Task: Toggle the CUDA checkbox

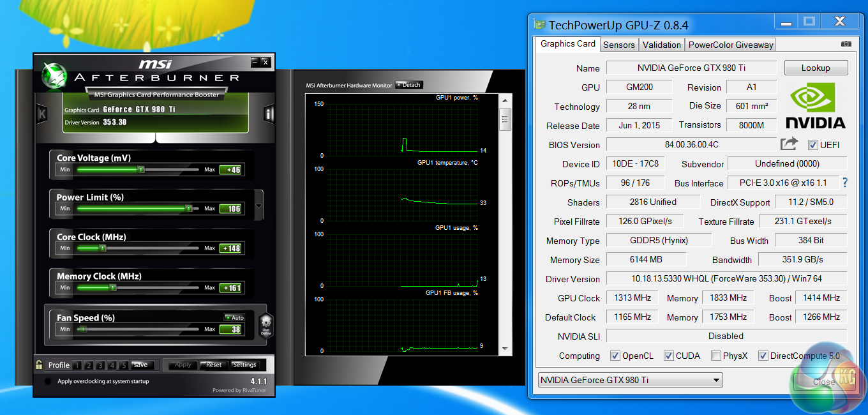Action: click(x=669, y=356)
